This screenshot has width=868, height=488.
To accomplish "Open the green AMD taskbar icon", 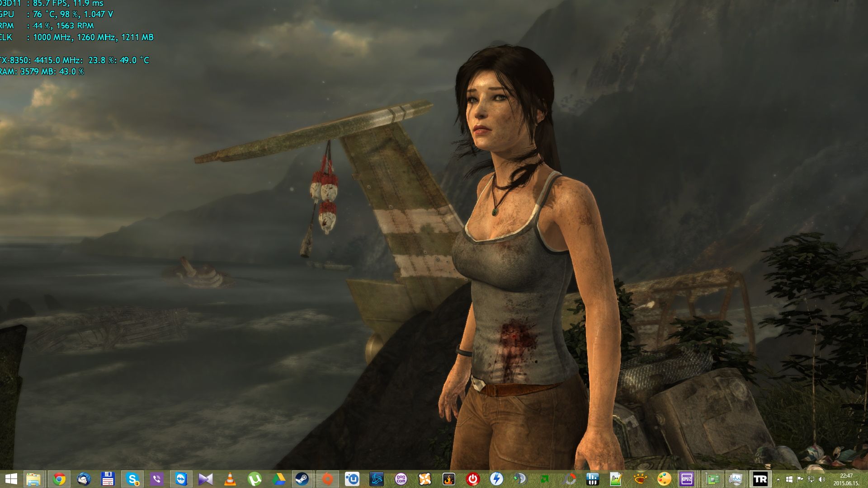I will coord(545,479).
